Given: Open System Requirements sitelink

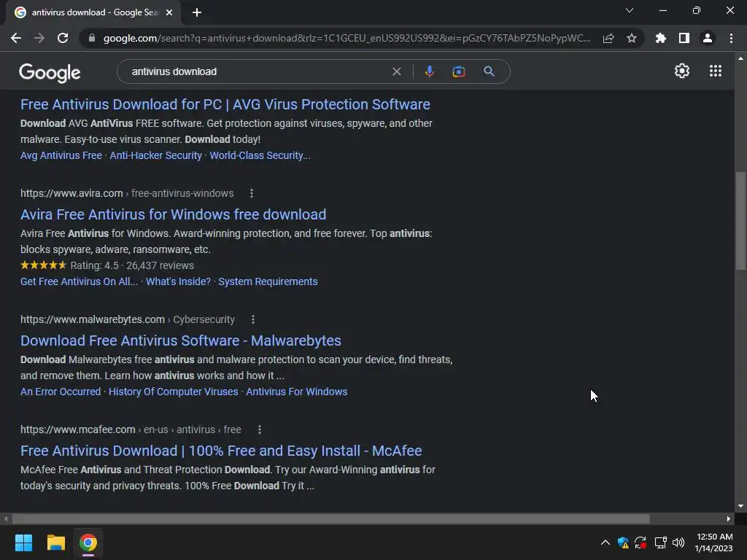Looking at the screenshot, I should (268, 281).
